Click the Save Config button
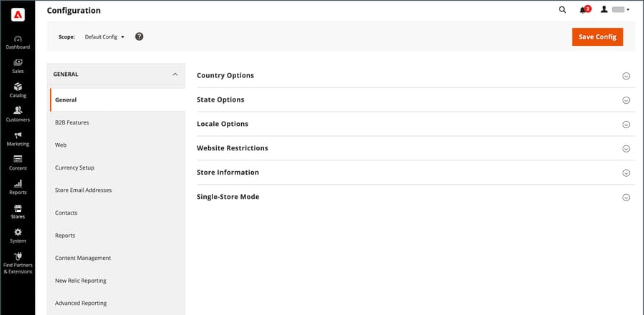The width and height of the screenshot is (644, 315). coord(597,37)
